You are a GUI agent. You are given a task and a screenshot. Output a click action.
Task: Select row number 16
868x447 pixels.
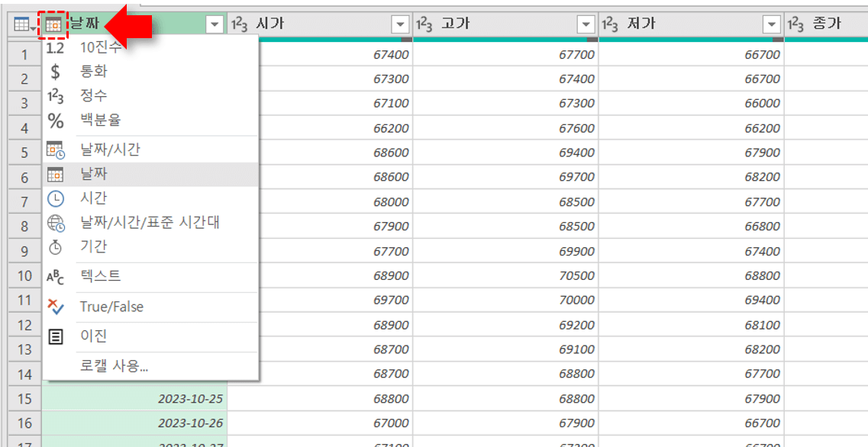click(24, 423)
